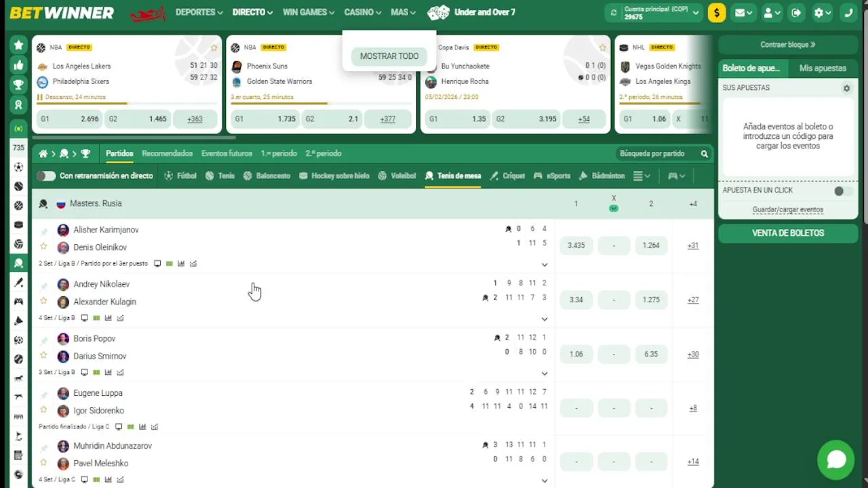Open +31 markets for Karimjanov match
The width and height of the screenshot is (868, 488).
tap(692, 245)
